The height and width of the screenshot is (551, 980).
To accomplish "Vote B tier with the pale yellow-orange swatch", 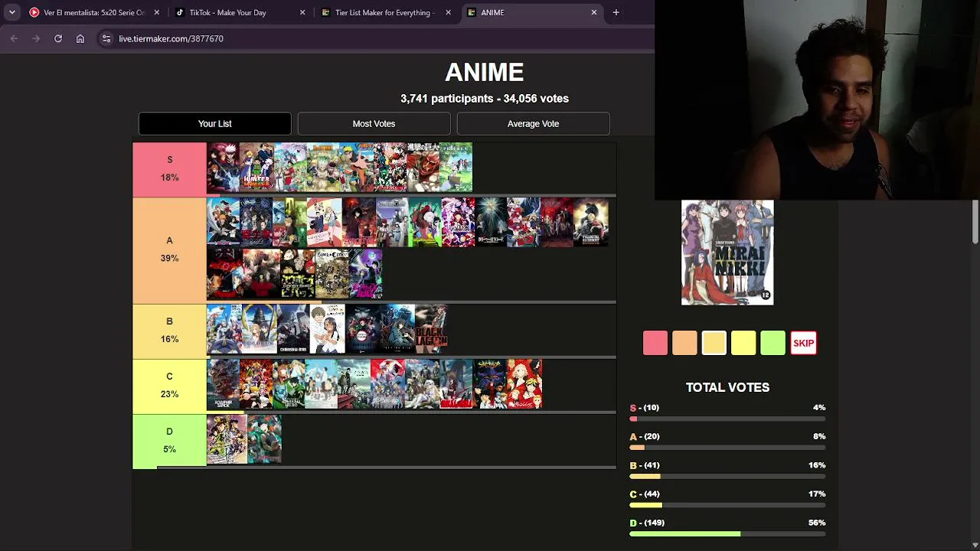I will coord(714,343).
